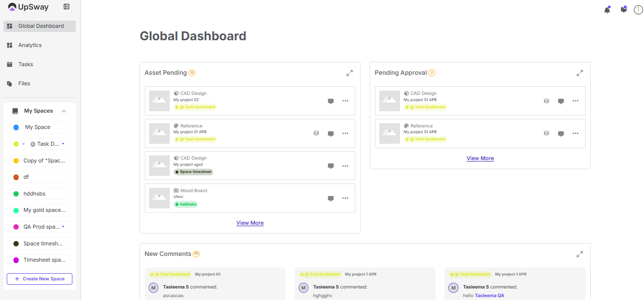Open the messages chat icon in header

pyautogui.click(x=623, y=10)
